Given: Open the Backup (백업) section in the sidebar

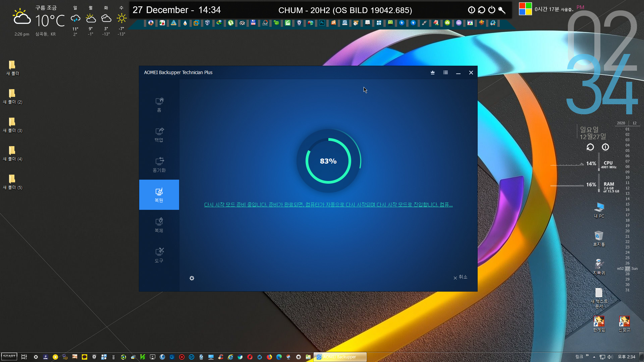Looking at the screenshot, I should pyautogui.click(x=159, y=135).
